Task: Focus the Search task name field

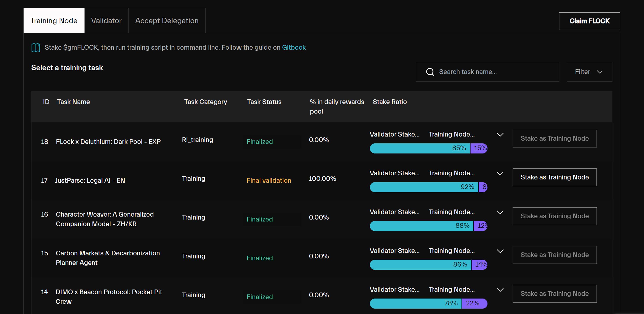Action: point(487,72)
